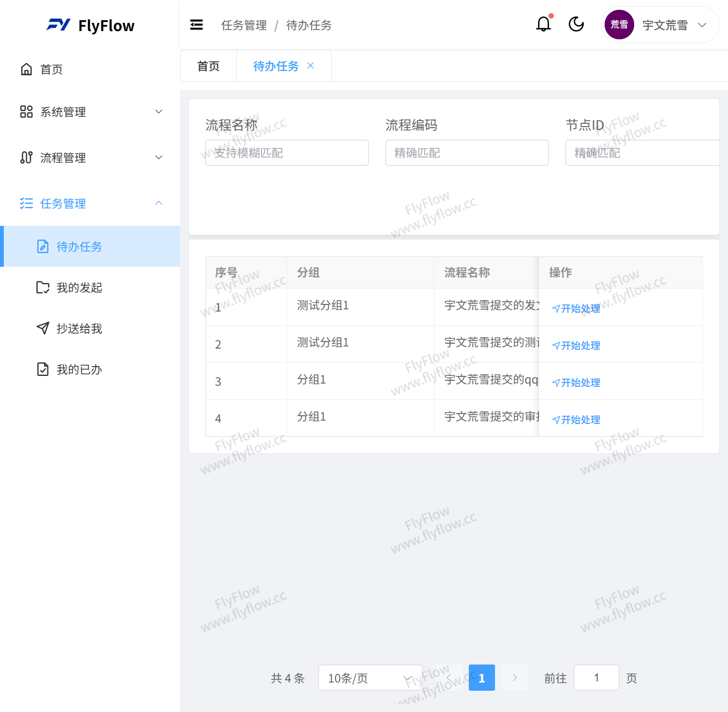728x712 pixels.
Task: Focus the 节点ID input field
Action: click(642, 153)
